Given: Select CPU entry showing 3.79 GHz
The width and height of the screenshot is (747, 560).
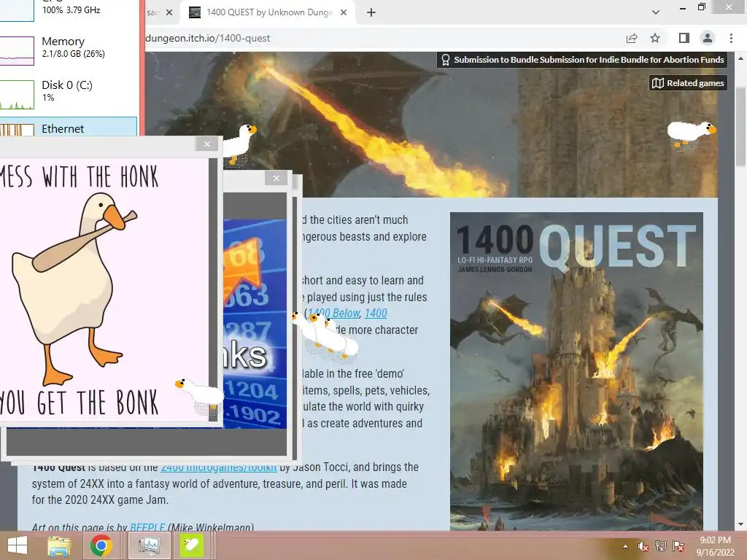Looking at the screenshot, I should point(69,10).
